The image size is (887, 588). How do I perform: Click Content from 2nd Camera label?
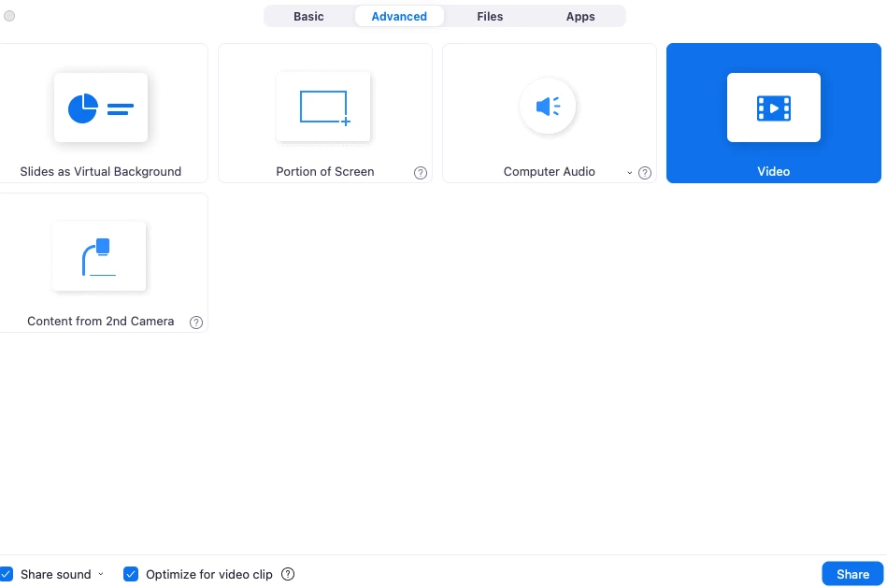click(x=101, y=321)
